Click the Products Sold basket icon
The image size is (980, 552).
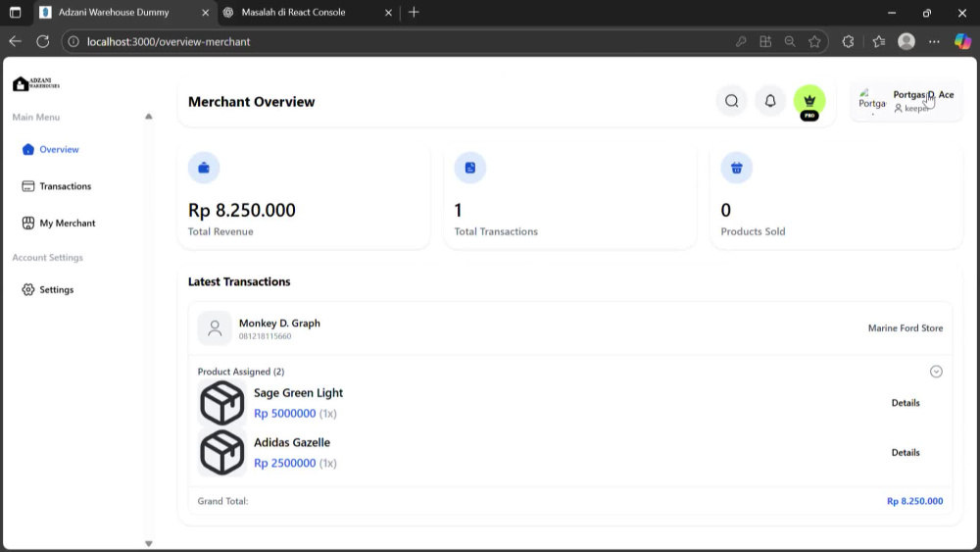[736, 168]
